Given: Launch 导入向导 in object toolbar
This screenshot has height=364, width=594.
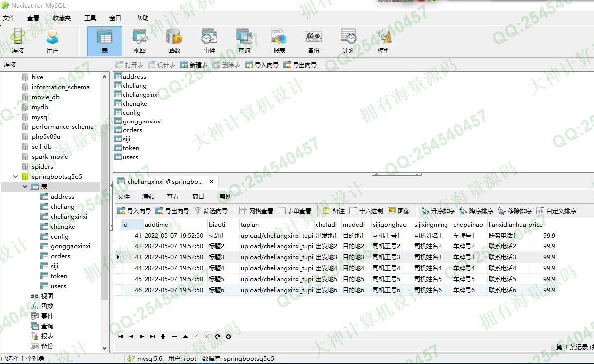Looking at the screenshot, I should pos(262,65).
